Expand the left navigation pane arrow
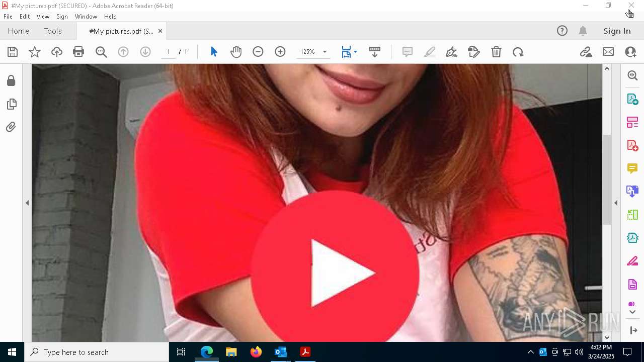Image resolution: width=644 pixels, height=362 pixels. (x=27, y=203)
